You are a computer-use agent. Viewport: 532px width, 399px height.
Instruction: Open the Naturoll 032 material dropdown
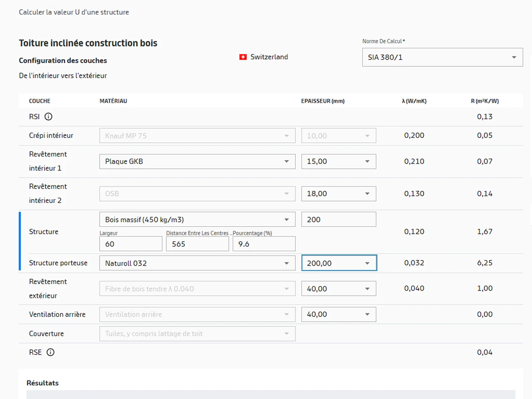[x=197, y=263]
